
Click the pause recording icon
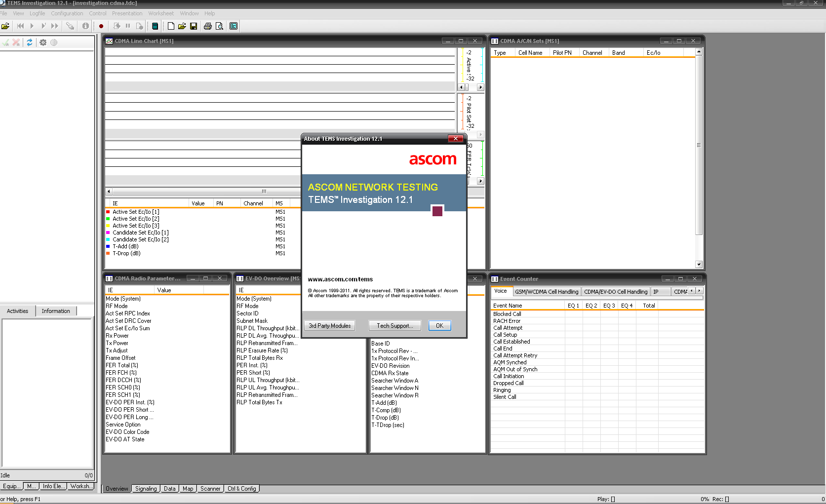(128, 26)
